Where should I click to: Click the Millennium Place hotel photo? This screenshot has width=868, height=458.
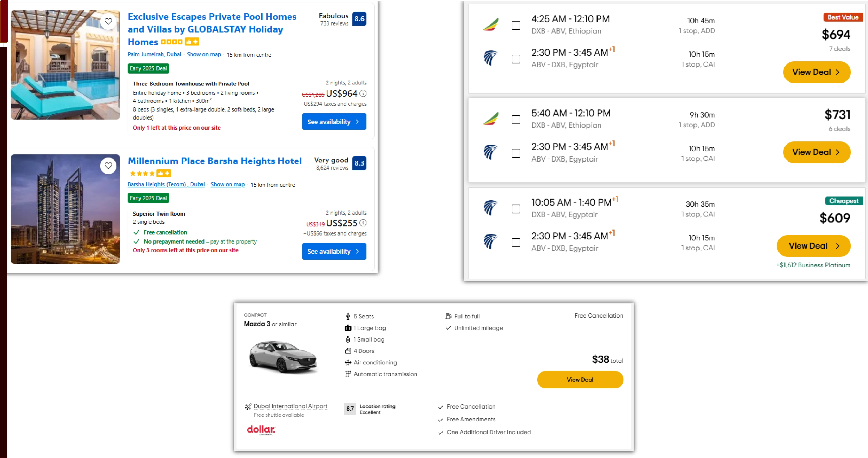(65, 209)
